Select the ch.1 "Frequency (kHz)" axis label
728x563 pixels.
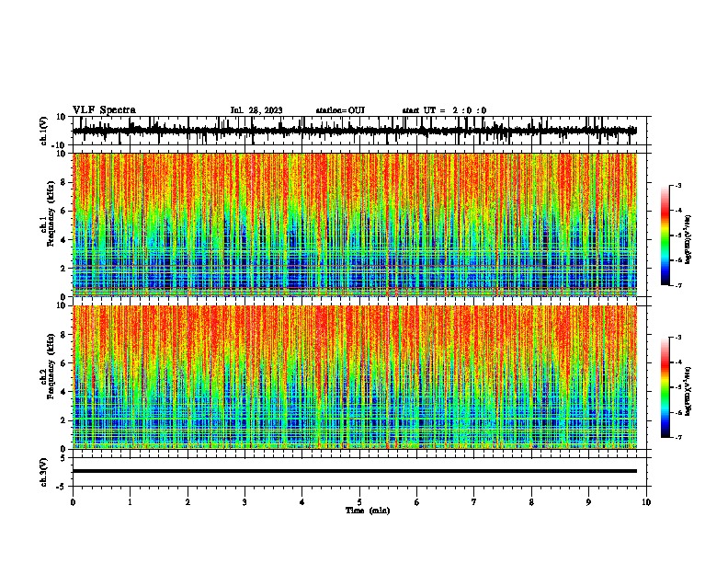[x=51, y=213]
